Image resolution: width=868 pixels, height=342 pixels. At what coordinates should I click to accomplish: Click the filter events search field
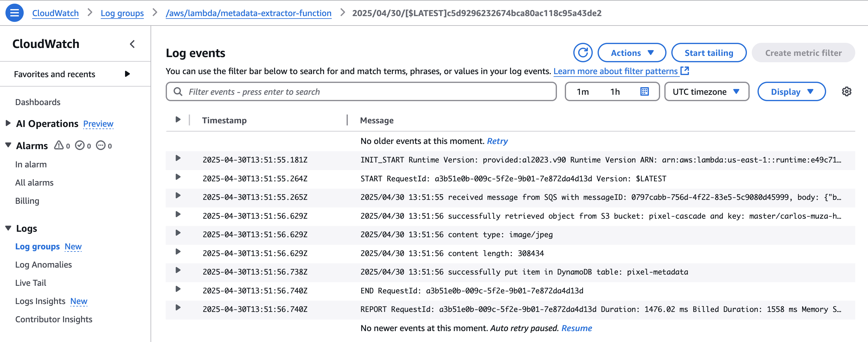tap(361, 91)
